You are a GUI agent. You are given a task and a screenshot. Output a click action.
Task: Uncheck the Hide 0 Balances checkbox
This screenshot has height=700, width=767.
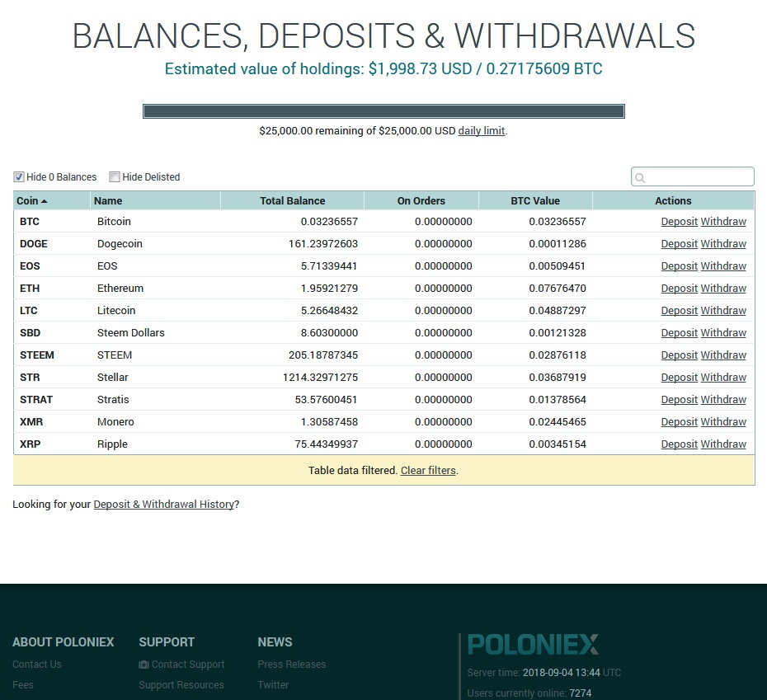click(19, 177)
